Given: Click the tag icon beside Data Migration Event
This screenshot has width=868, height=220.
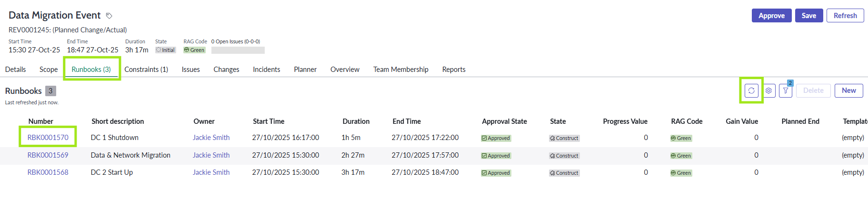Looking at the screenshot, I should pyautogui.click(x=109, y=16).
